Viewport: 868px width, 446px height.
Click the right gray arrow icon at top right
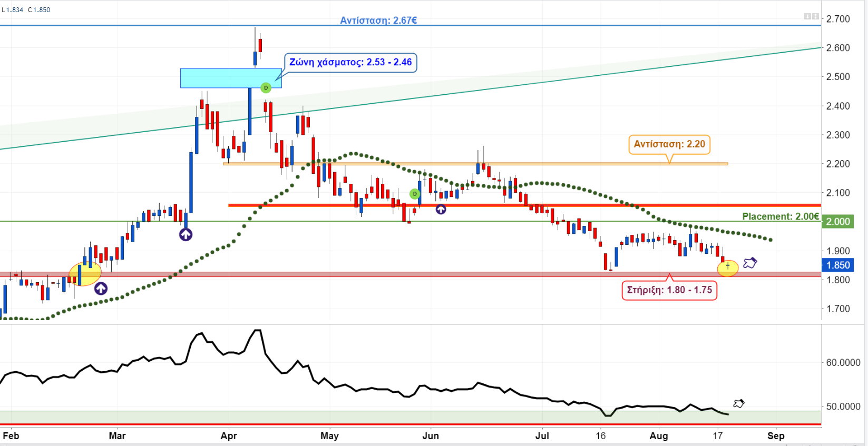[815, 16]
